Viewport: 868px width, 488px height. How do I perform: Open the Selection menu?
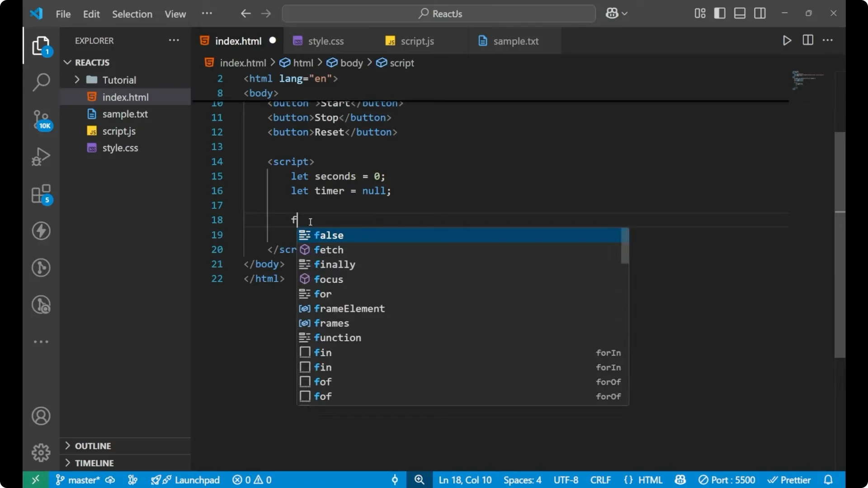point(132,14)
